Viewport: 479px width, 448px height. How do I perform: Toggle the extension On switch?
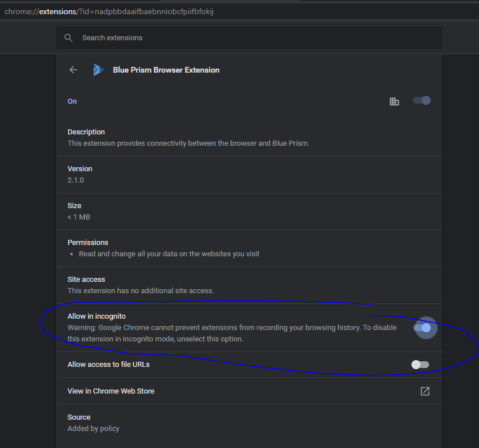(x=422, y=100)
